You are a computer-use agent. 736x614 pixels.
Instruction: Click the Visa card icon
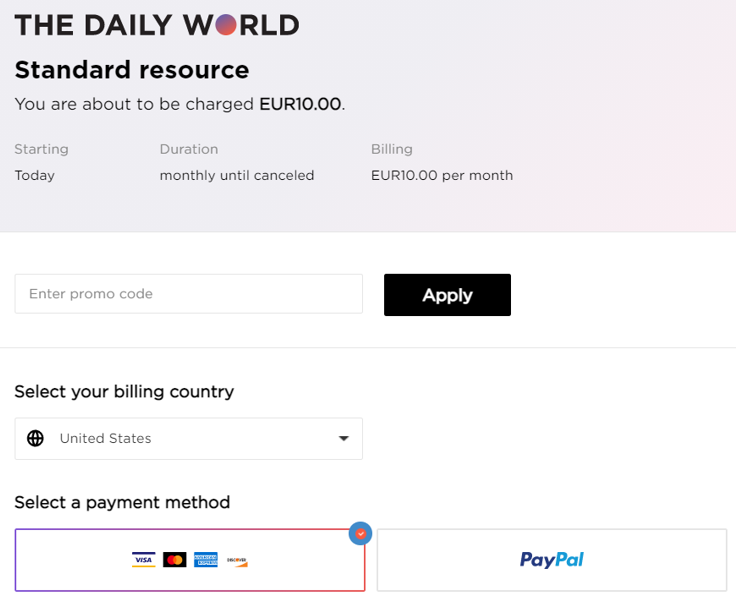point(144,560)
